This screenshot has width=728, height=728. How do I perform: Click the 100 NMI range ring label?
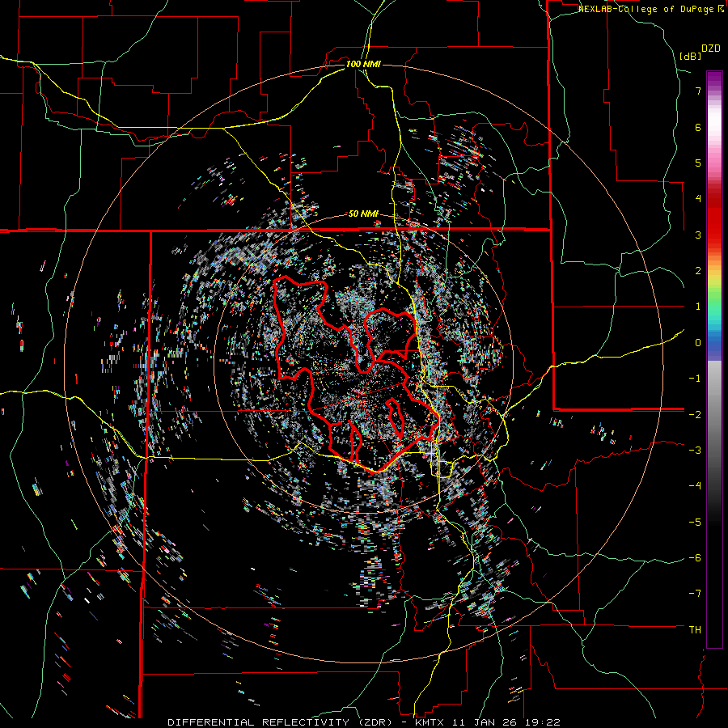pos(363,64)
